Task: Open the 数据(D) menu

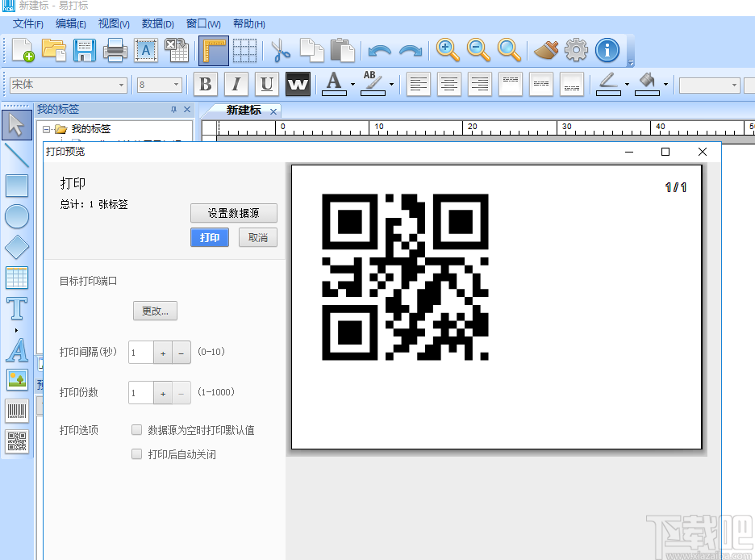Action: tap(158, 23)
